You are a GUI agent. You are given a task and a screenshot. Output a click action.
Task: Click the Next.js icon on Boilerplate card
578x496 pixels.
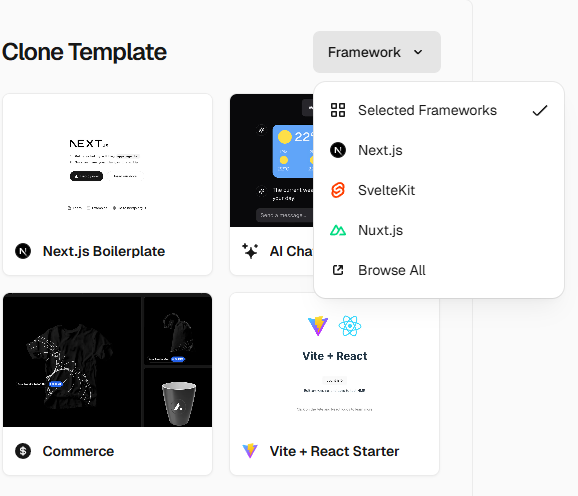coord(23,251)
